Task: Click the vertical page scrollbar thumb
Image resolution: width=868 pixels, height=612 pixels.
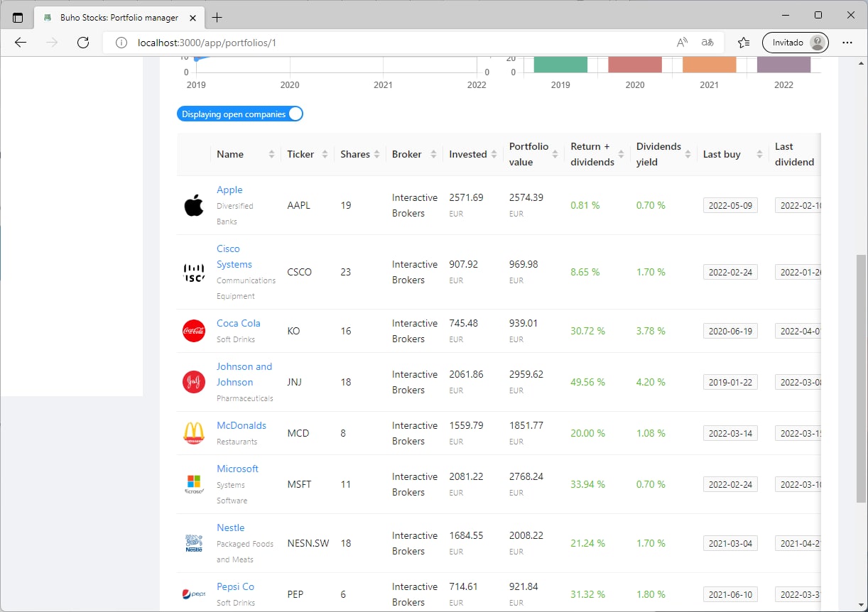Action: click(862, 378)
